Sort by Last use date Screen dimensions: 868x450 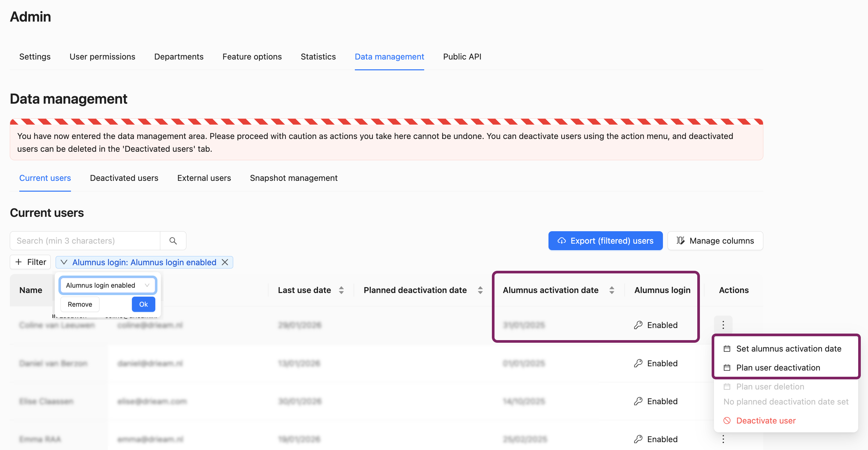341,290
